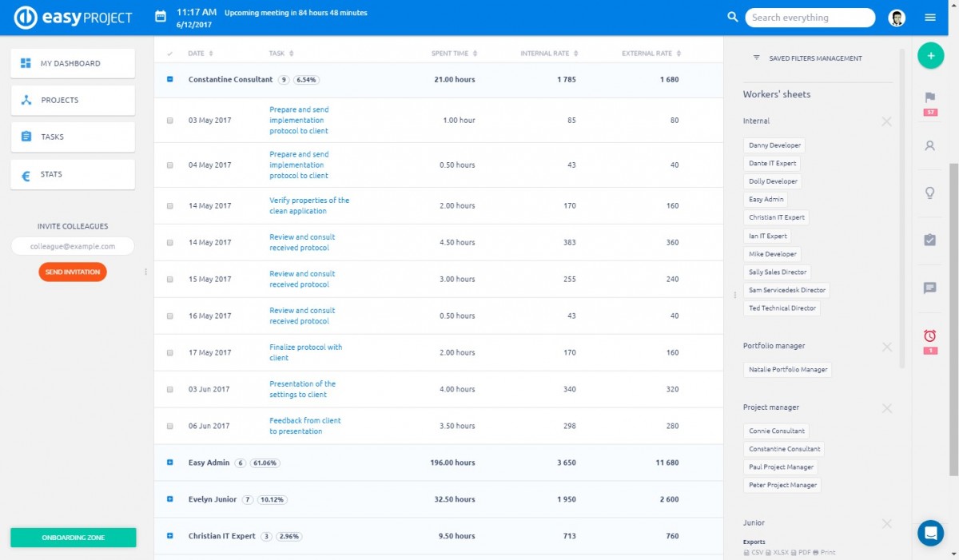Expand the Easy Admin group
The height and width of the screenshot is (560, 959).
169,462
